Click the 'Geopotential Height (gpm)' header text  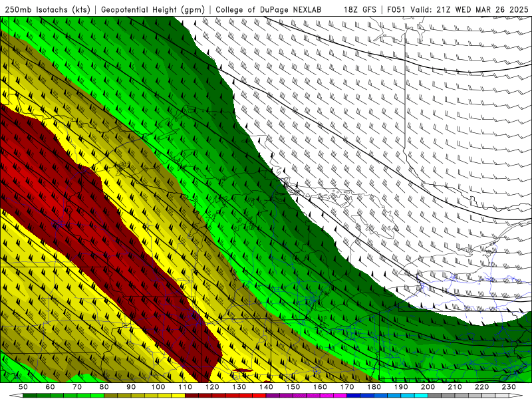coord(153,10)
